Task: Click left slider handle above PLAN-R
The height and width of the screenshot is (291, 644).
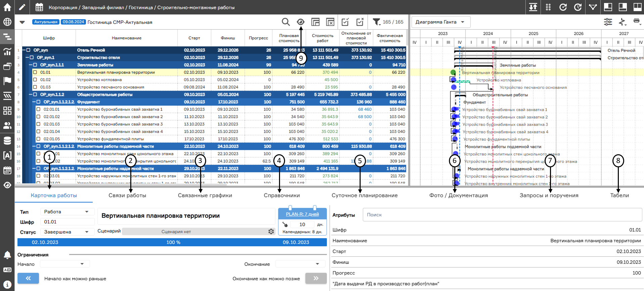Action: click(290, 208)
